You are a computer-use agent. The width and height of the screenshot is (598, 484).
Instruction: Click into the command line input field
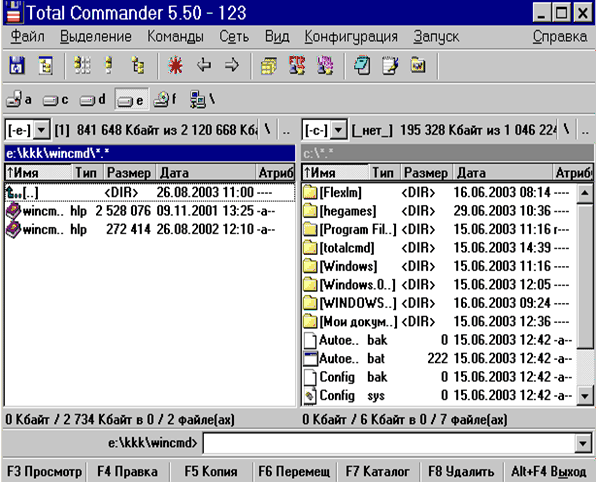coord(389,443)
